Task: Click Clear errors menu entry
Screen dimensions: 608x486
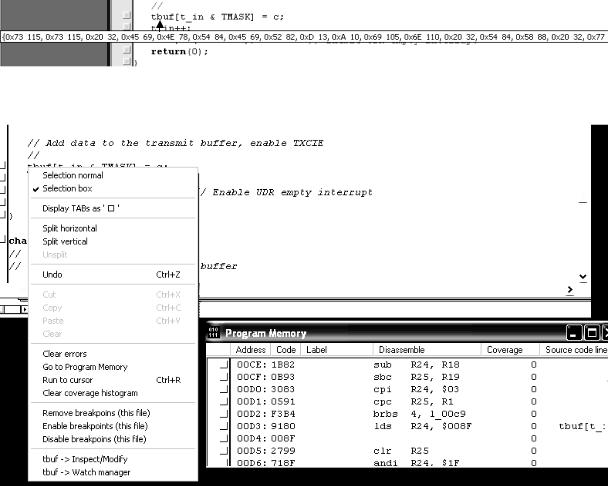Action: coord(64,354)
